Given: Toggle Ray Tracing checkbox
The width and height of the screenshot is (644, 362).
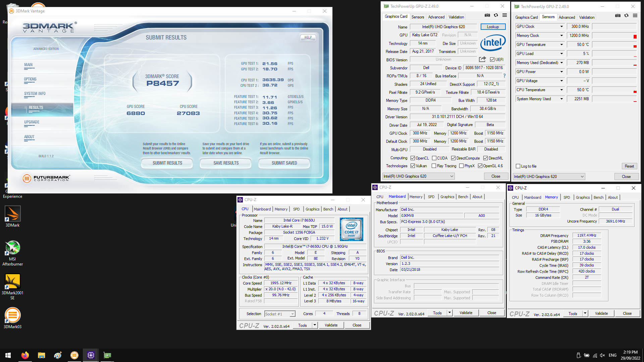Looking at the screenshot, I should tap(434, 166).
